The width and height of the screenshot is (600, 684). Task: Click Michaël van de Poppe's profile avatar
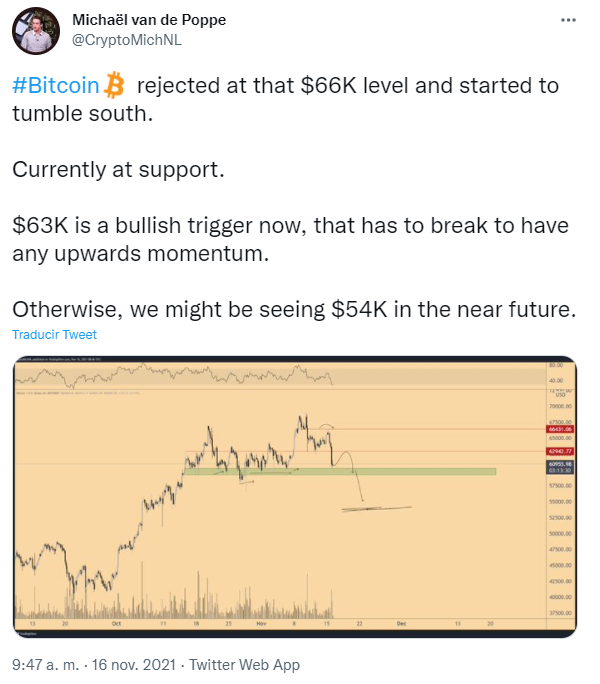point(34,30)
